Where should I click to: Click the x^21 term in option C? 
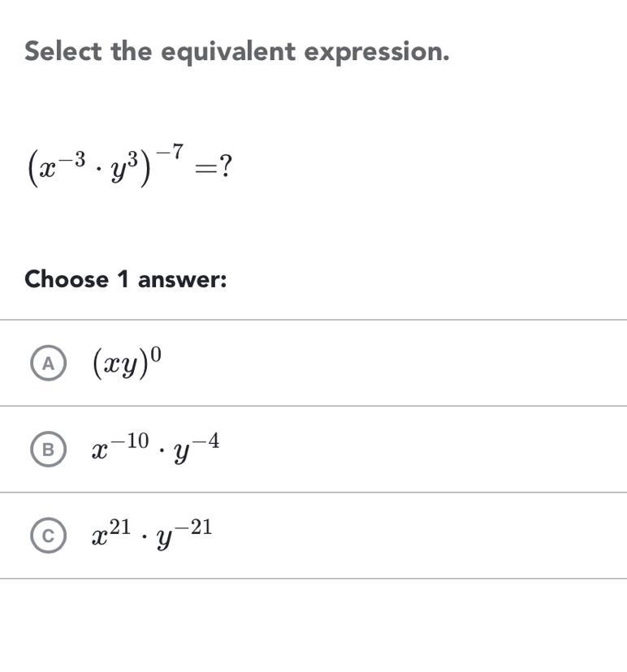[111, 533]
